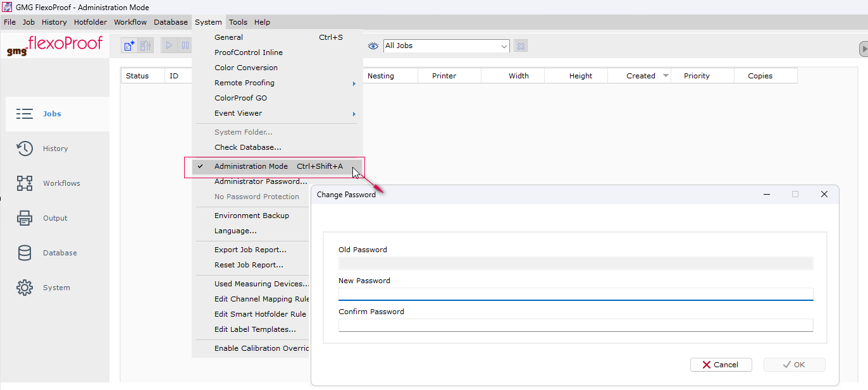The height and width of the screenshot is (390, 868).
Task: Click into the Confirm Password field
Action: click(x=576, y=325)
